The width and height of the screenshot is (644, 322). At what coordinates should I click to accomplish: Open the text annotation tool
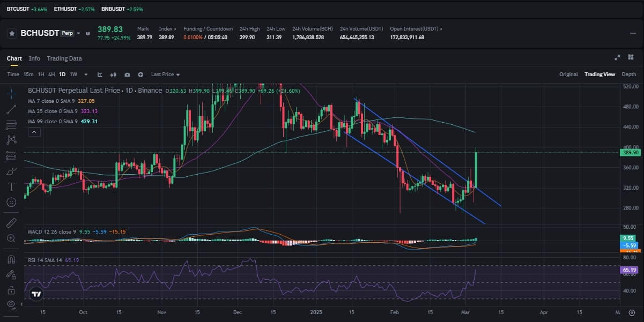coord(11,186)
